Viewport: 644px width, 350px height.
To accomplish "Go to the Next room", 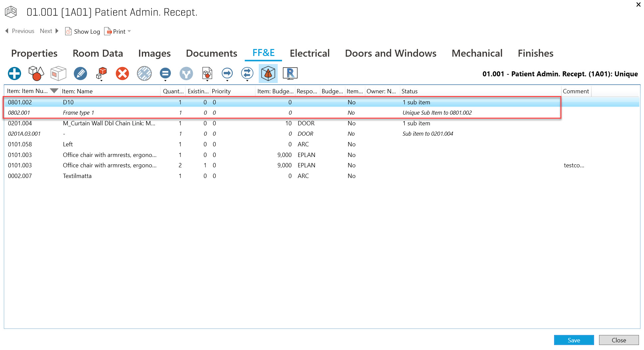I will click(49, 31).
